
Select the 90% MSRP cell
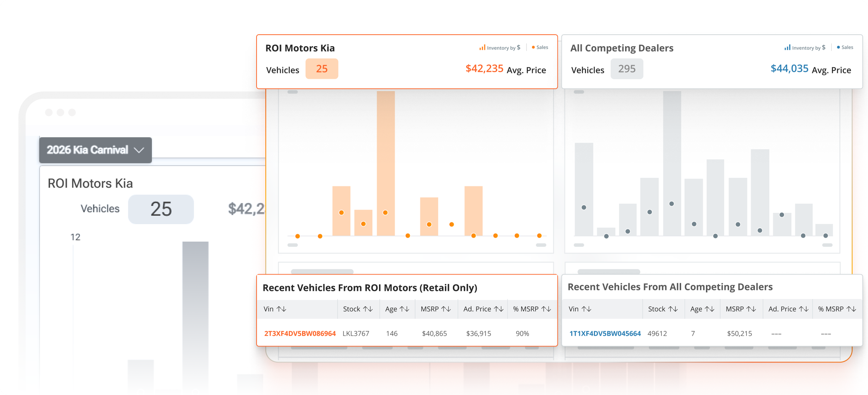[522, 333]
